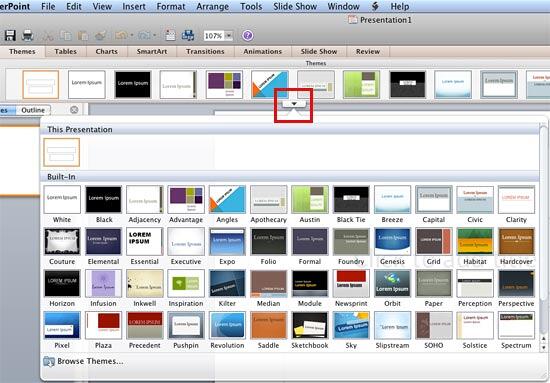Image resolution: width=550 pixels, height=383 pixels.
Task: Open the Window menu
Action: coord(343,6)
